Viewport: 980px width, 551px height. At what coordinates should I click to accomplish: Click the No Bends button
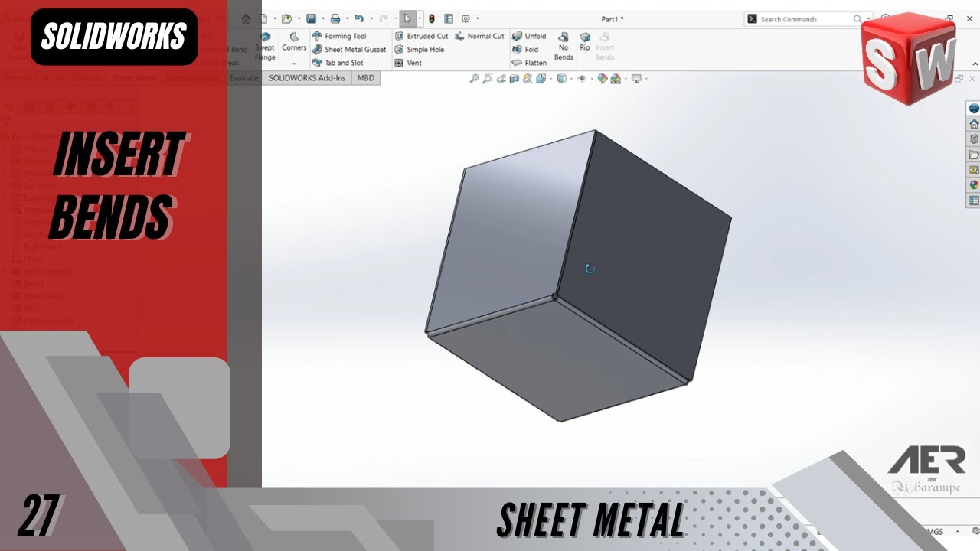point(563,46)
